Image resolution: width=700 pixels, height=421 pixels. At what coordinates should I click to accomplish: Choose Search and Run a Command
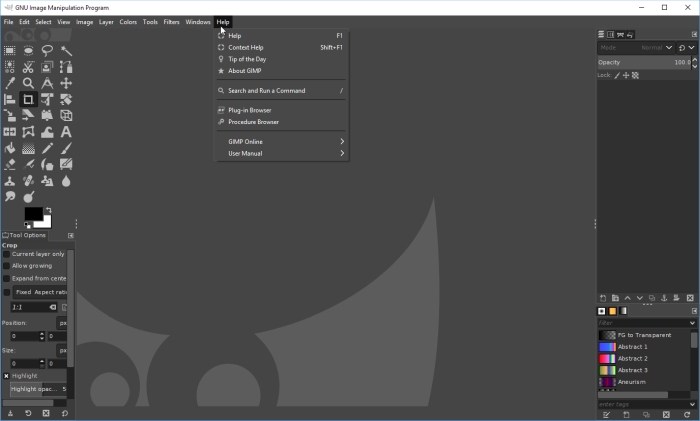[x=282, y=91]
